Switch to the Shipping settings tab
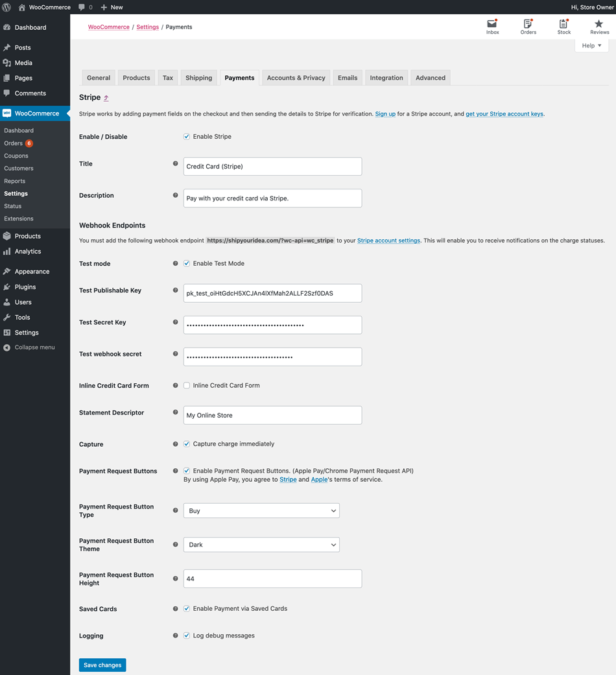 tap(199, 78)
